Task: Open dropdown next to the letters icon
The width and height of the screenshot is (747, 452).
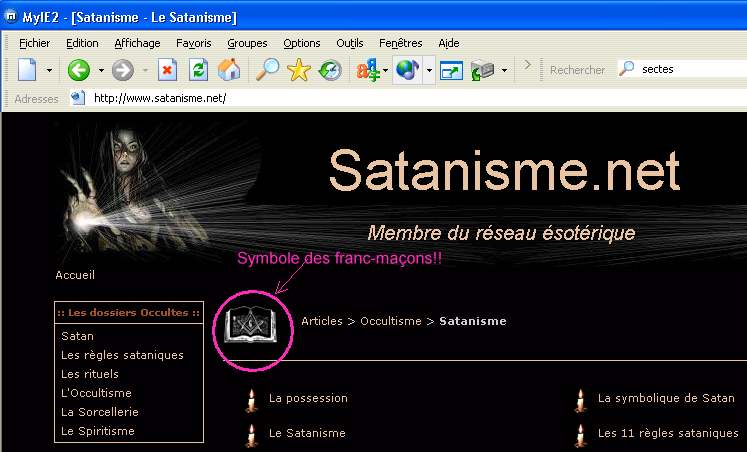Action: (385, 70)
